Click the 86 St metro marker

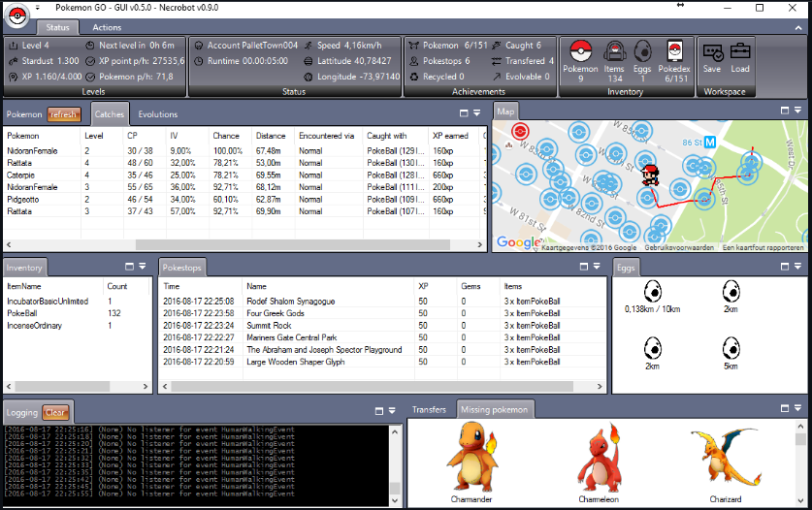pyautogui.click(x=710, y=142)
